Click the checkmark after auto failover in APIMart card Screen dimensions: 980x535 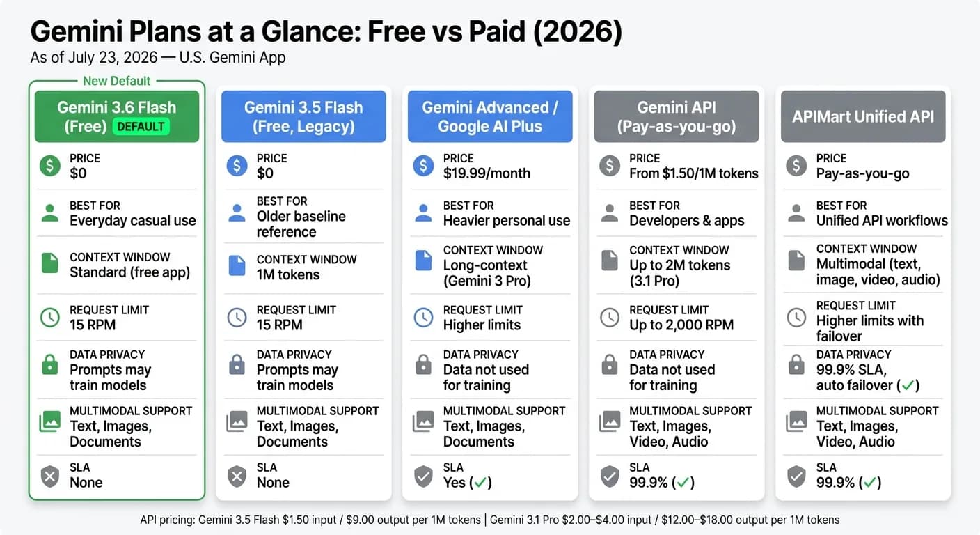[x=908, y=385]
